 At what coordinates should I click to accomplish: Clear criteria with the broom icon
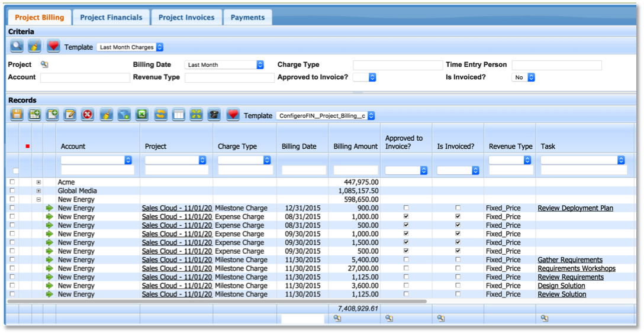point(34,46)
